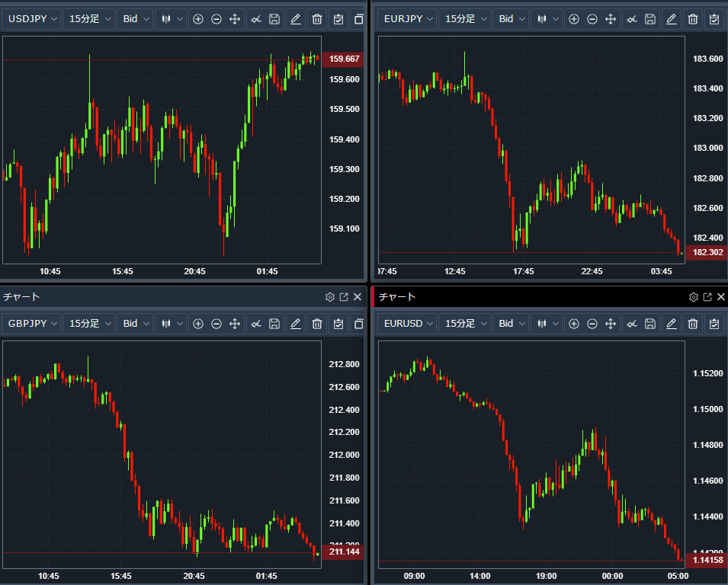Open settings gear of GBPJPY chart panel

[x=330, y=297]
